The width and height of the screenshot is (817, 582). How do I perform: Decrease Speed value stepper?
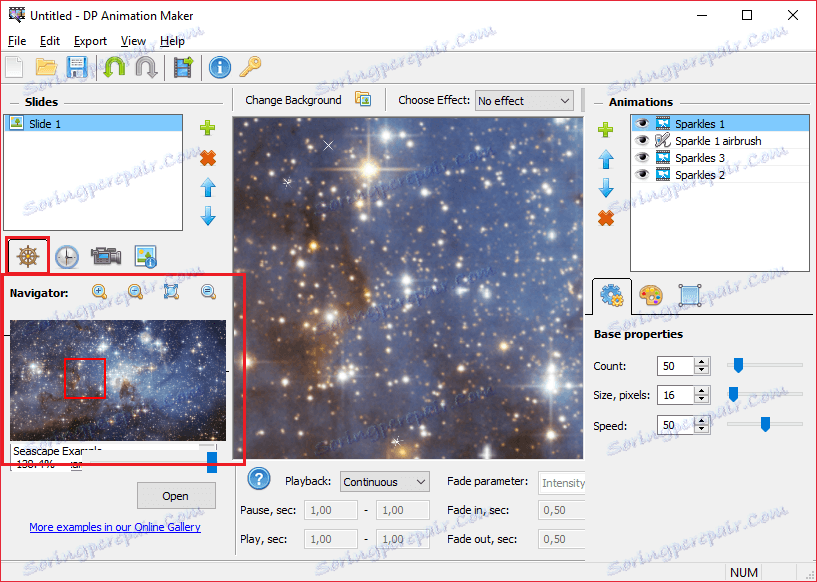[702, 429]
